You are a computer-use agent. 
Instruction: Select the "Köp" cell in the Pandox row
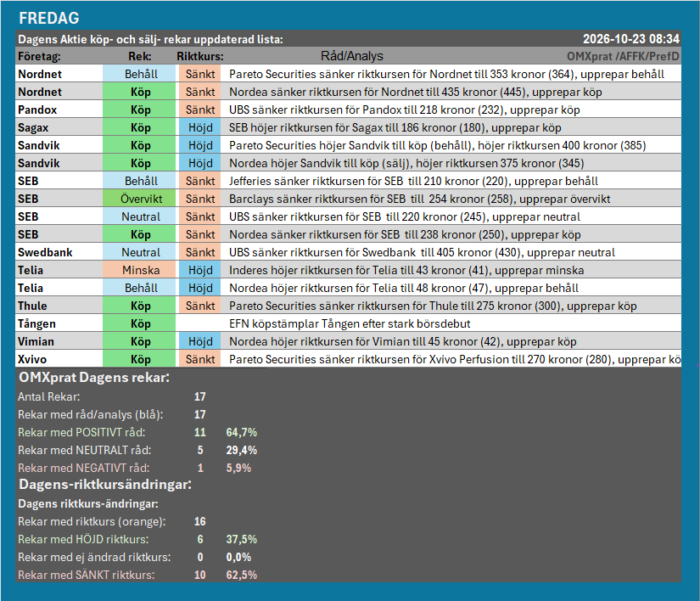pos(139,110)
